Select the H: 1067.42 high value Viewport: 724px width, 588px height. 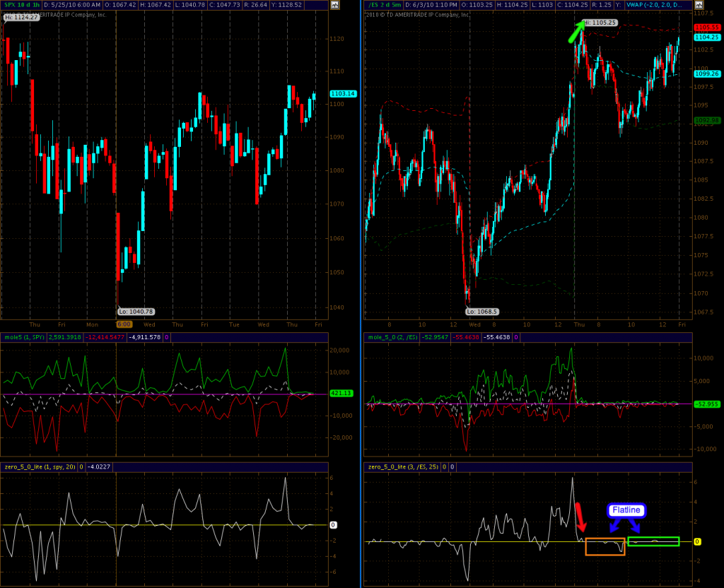click(x=155, y=5)
